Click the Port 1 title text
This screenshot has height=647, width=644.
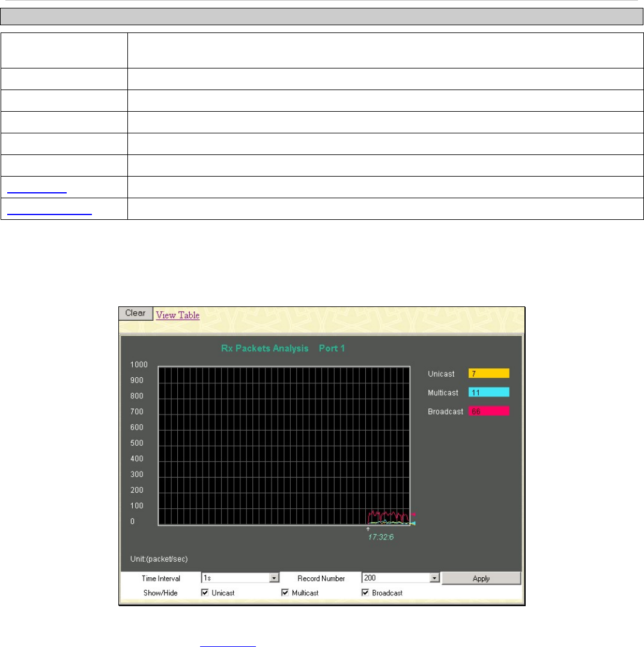click(x=332, y=348)
